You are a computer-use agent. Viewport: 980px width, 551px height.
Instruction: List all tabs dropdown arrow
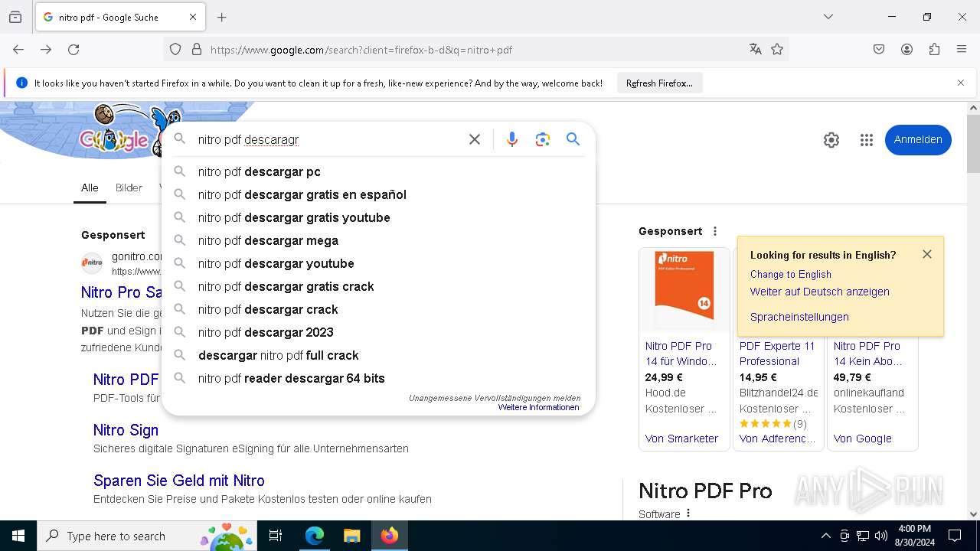click(828, 17)
